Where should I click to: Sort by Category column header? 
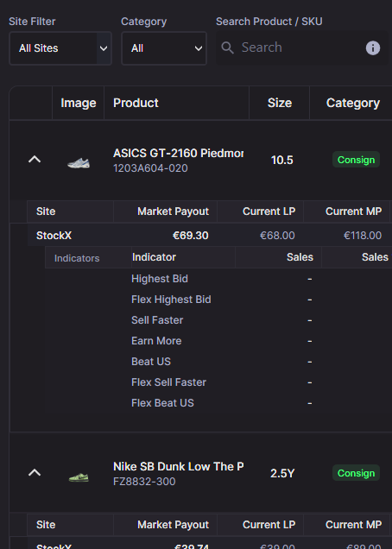click(353, 103)
